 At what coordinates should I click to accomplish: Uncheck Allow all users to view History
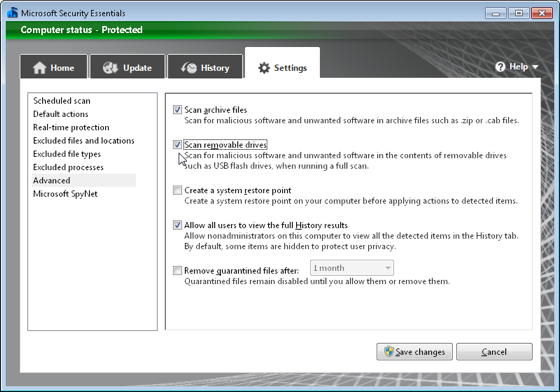[177, 225]
